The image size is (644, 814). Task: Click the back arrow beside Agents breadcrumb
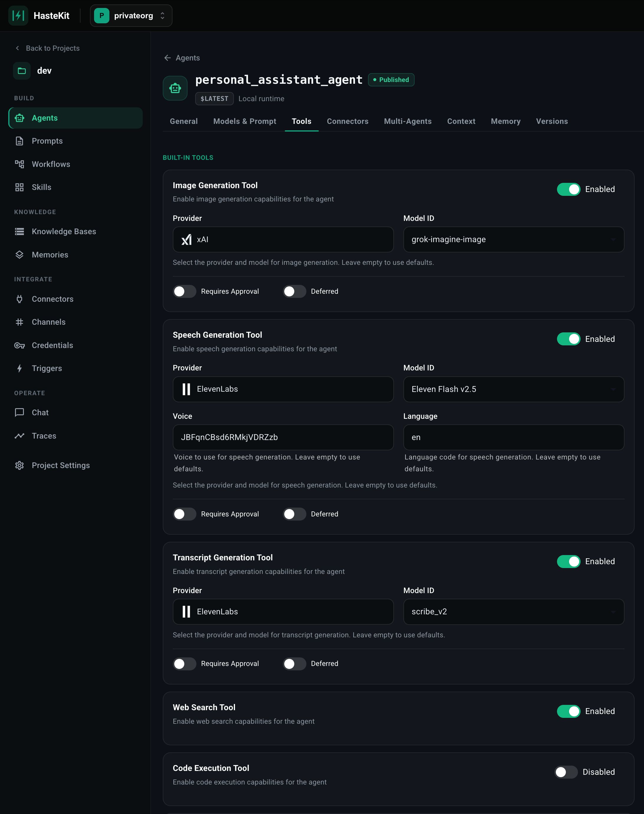(167, 58)
